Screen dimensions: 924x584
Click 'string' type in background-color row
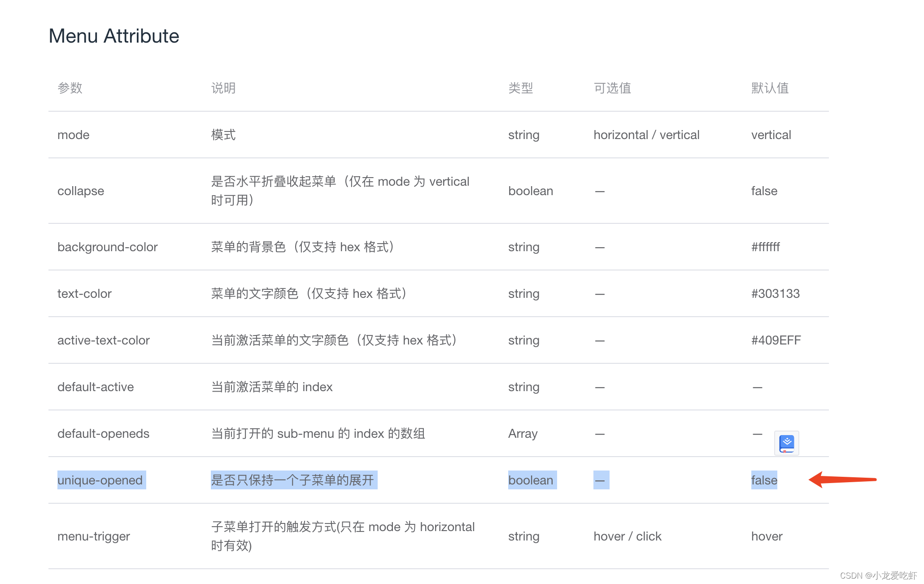pyautogui.click(x=523, y=247)
